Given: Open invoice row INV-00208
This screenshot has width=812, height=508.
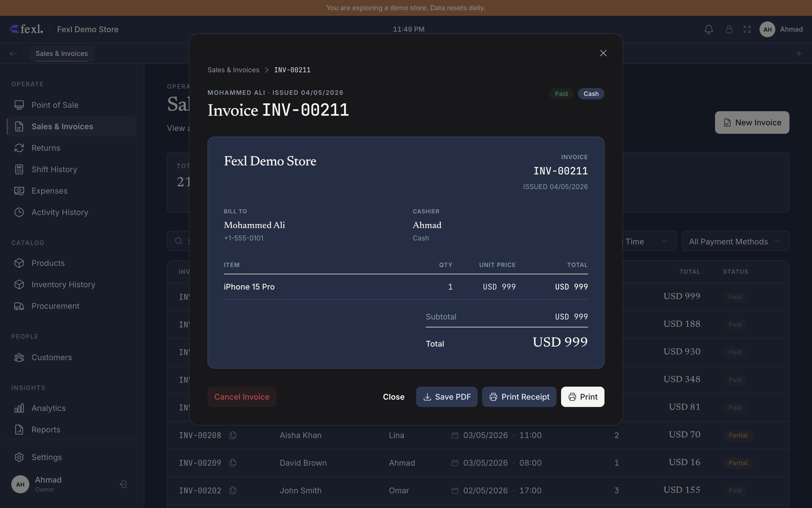Looking at the screenshot, I should (478, 435).
